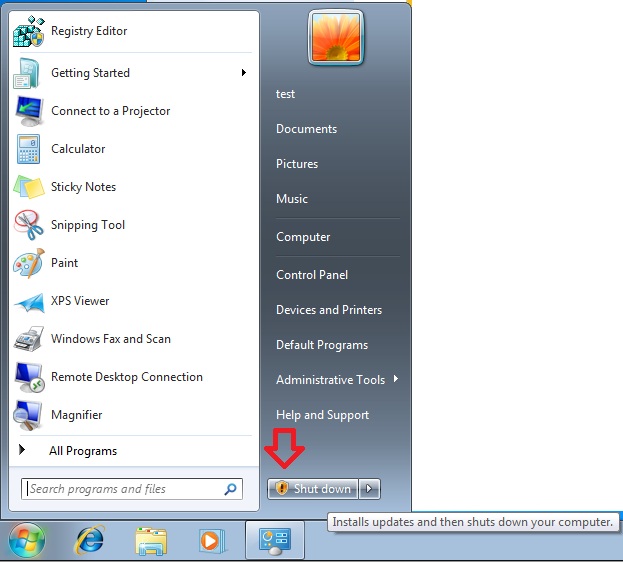Expand the All Programs arrow

click(x=22, y=450)
